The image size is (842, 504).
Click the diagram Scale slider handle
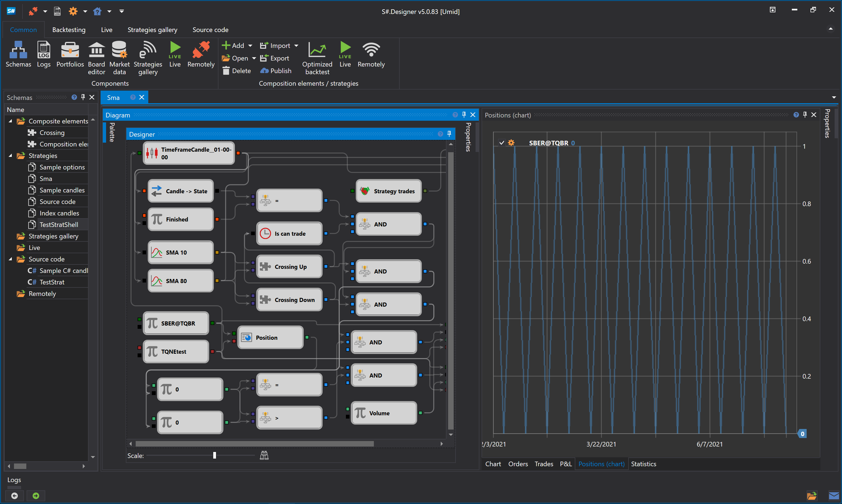tap(215, 456)
